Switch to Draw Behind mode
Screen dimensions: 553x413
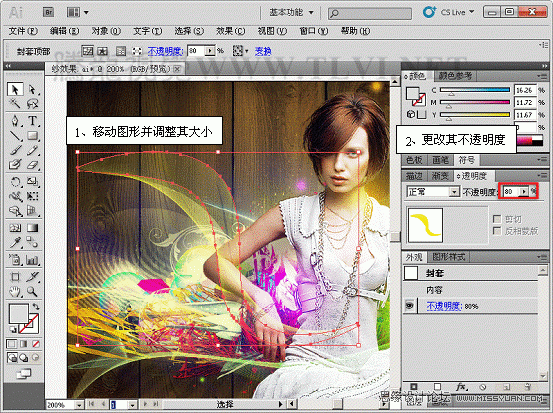coord(24,358)
